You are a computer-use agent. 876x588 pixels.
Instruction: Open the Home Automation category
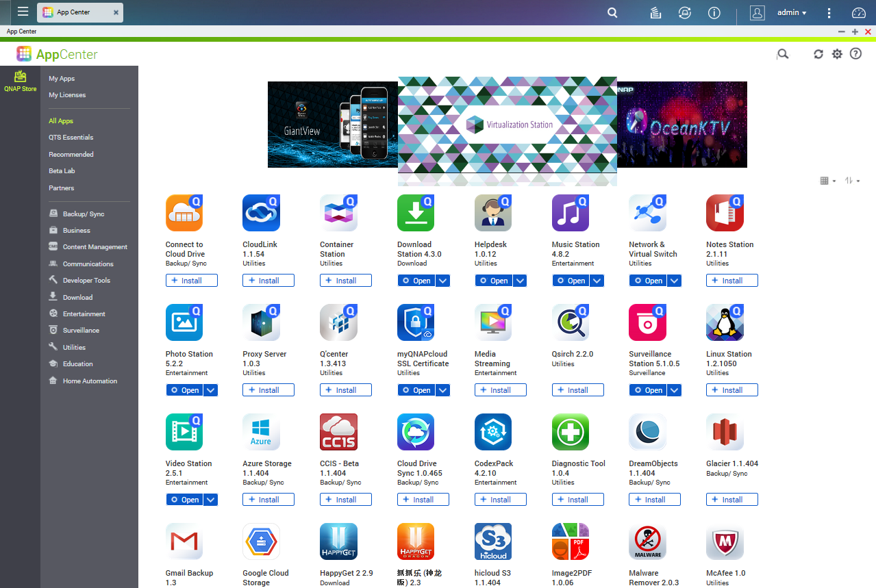point(90,381)
